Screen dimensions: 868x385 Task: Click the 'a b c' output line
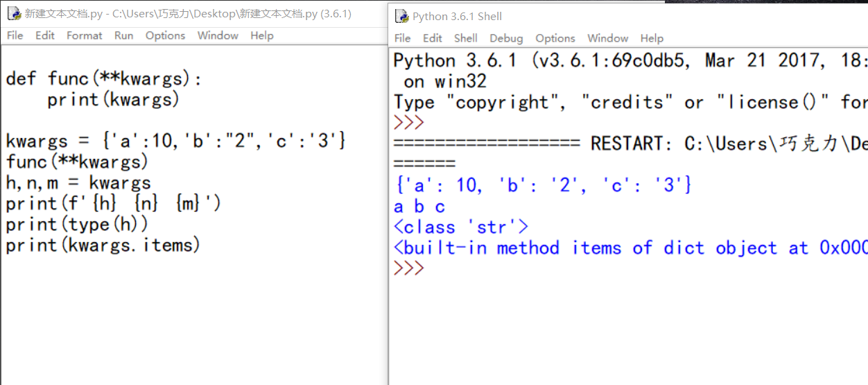tap(419, 206)
